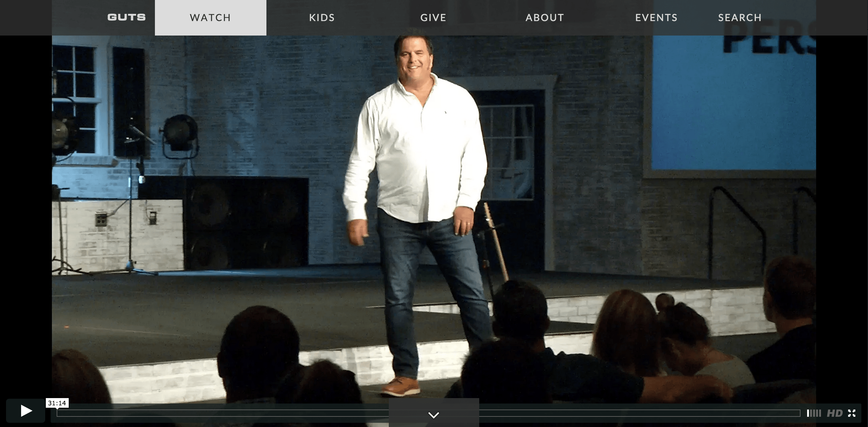Open SEARCH from the navigation bar
This screenshot has height=427, width=868.
(x=740, y=17)
